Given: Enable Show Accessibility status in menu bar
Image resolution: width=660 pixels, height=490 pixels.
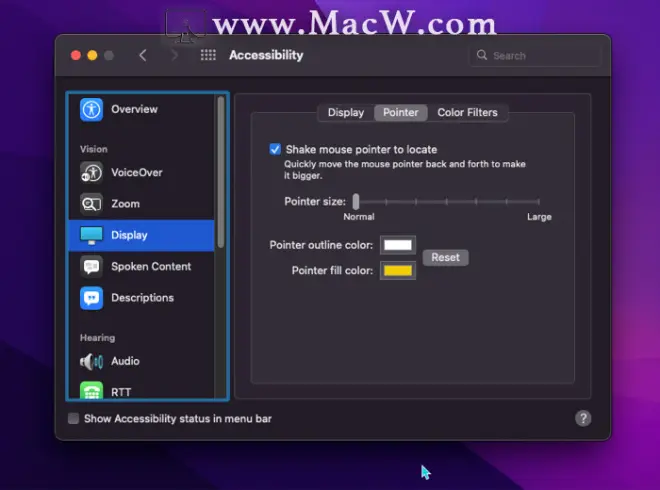Looking at the screenshot, I should (x=73, y=418).
